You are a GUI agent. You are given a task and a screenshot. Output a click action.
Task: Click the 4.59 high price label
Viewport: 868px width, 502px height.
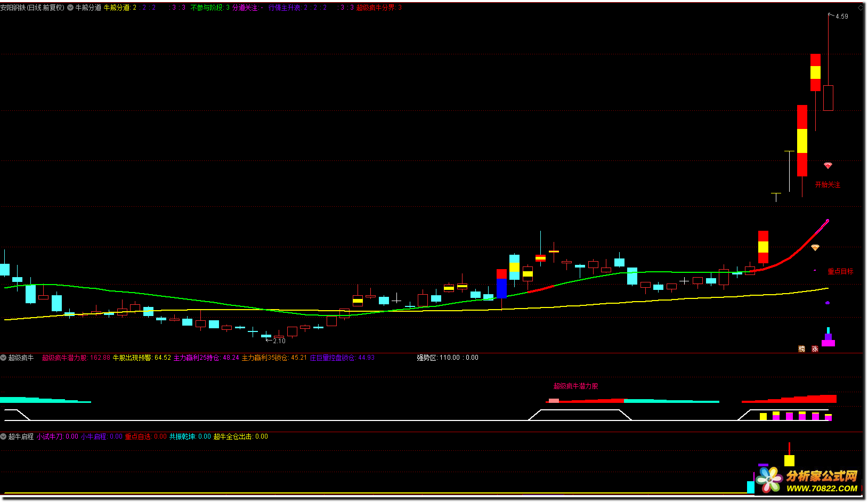(842, 17)
